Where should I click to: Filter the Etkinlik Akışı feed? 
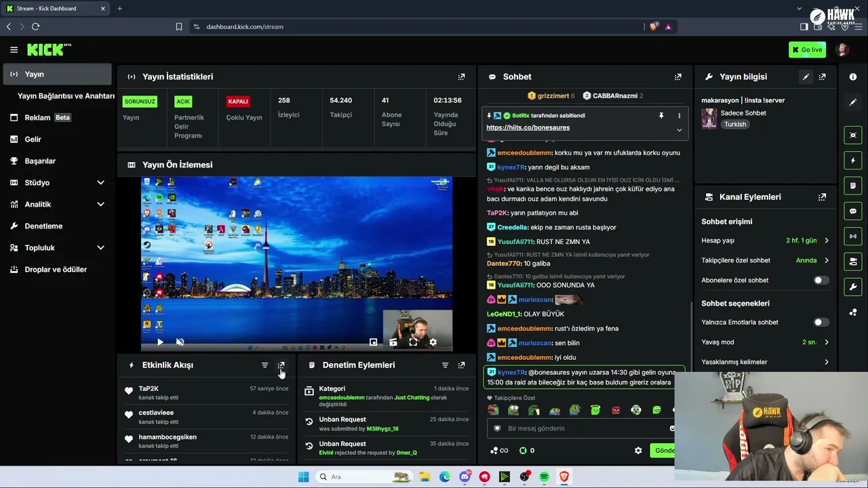[264, 365]
